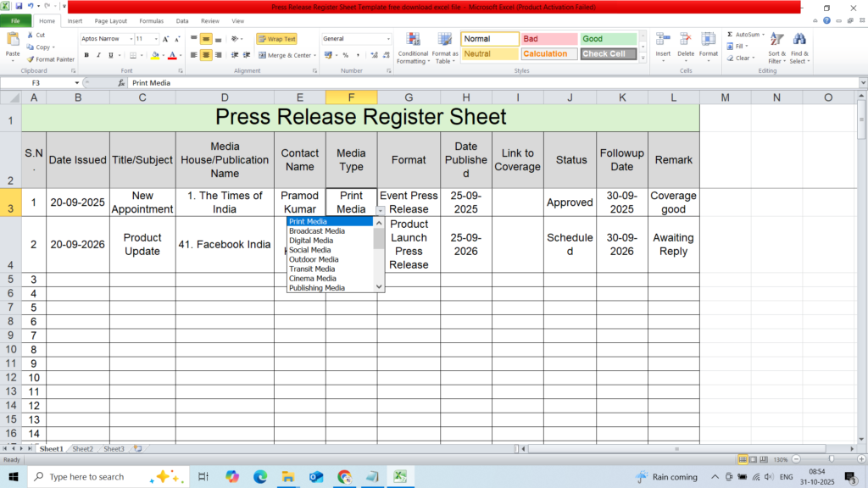The height and width of the screenshot is (488, 868).
Task: Expand the Number Format General dropdown
Action: tap(388, 39)
